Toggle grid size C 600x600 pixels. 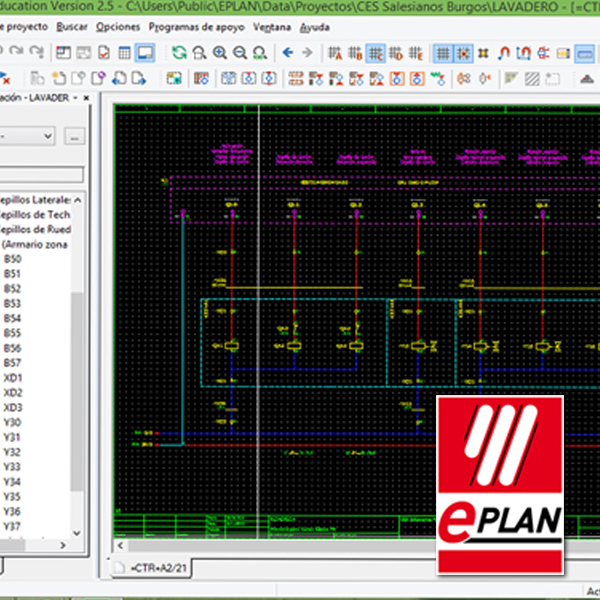[x=375, y=53]
